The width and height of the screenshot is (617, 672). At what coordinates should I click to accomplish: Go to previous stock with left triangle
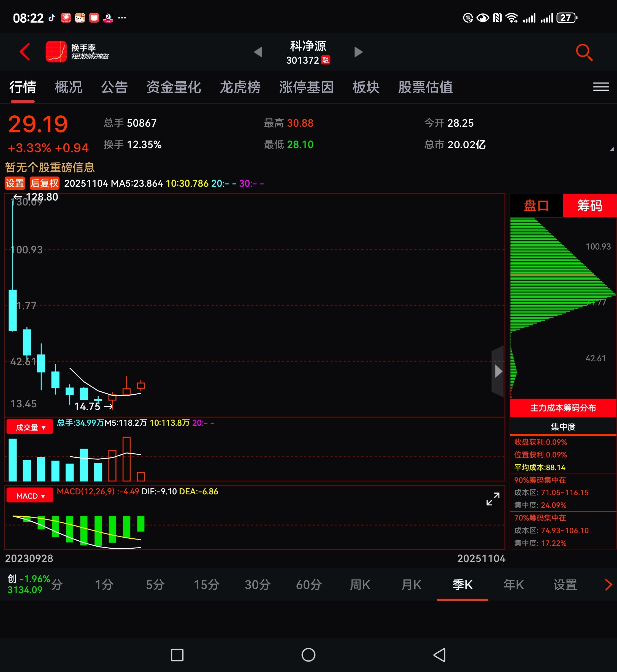pyautogui.click(x=258, y=52)
